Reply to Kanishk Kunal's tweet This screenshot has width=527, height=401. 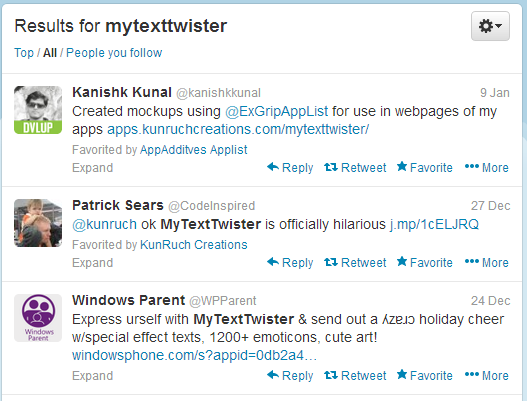coord(290,167)
